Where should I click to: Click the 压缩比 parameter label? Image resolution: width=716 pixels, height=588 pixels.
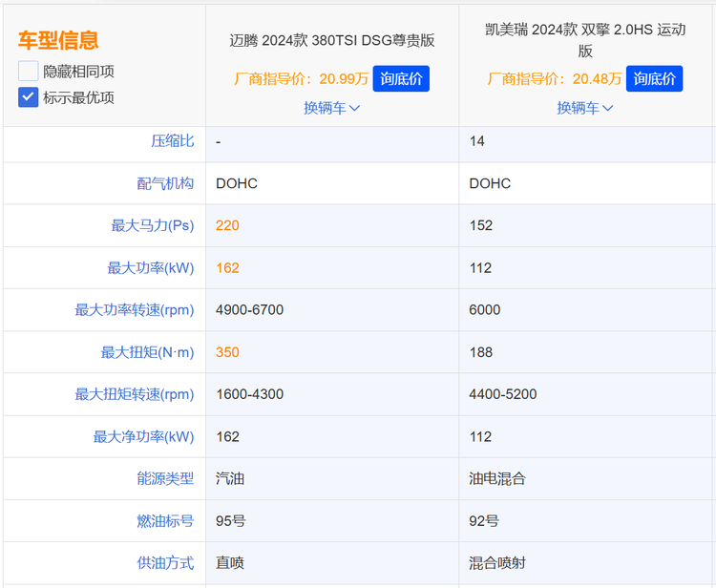[x=172, y=141]
